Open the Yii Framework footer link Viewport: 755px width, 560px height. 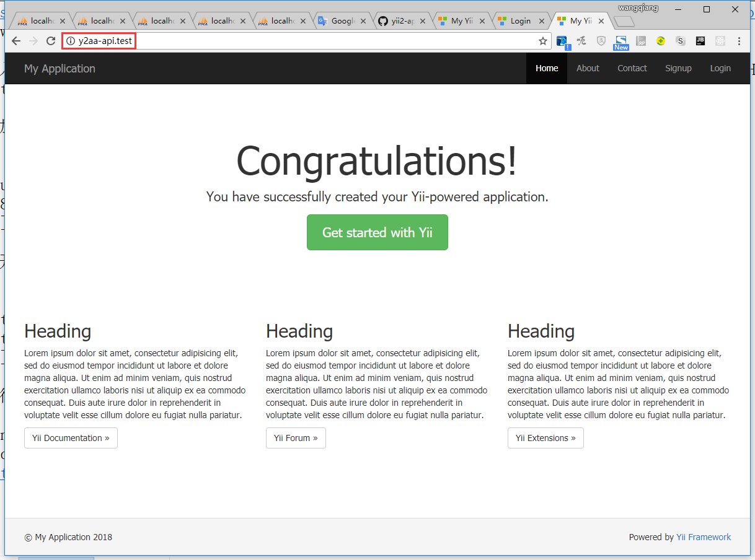pyautogui.click(x=704, y=537)
